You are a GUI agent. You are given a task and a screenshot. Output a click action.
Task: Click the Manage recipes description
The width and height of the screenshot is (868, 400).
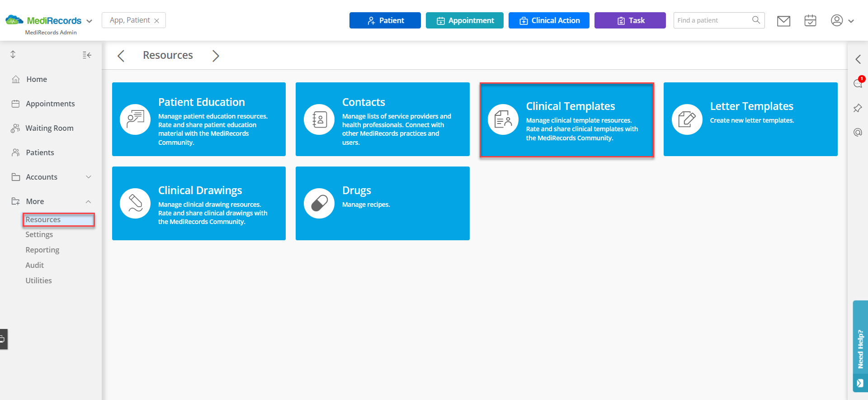tap(366, 205)
